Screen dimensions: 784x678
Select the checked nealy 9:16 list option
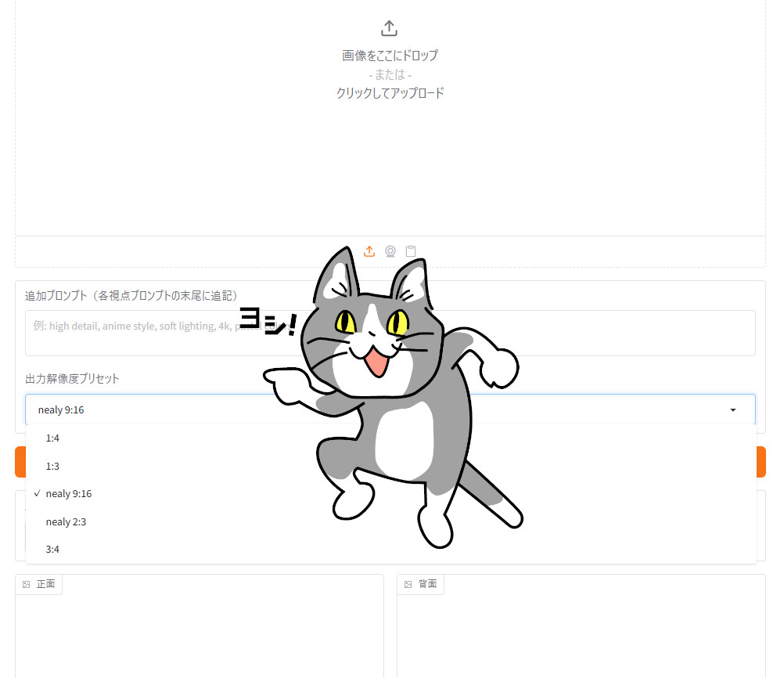[69, 494]
